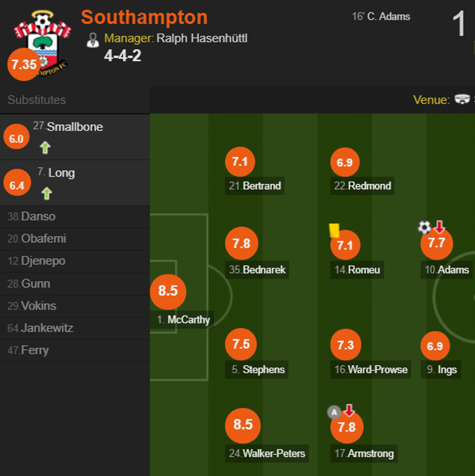Click the green substitution arrow under Smallbone
This screenshot has height=476, width=475.
(x=45, y=147)
